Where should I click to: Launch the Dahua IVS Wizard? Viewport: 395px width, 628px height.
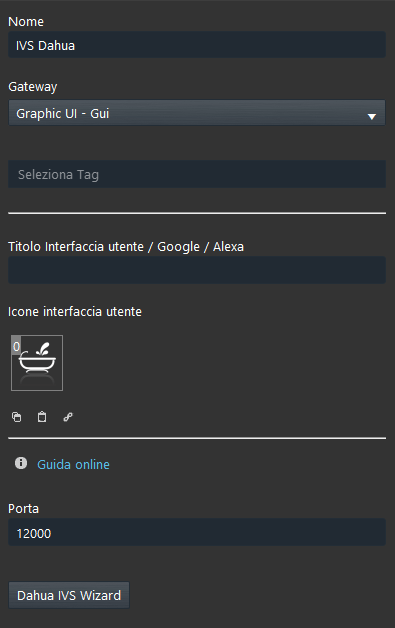pyautogui.click(x=69, y=595)
